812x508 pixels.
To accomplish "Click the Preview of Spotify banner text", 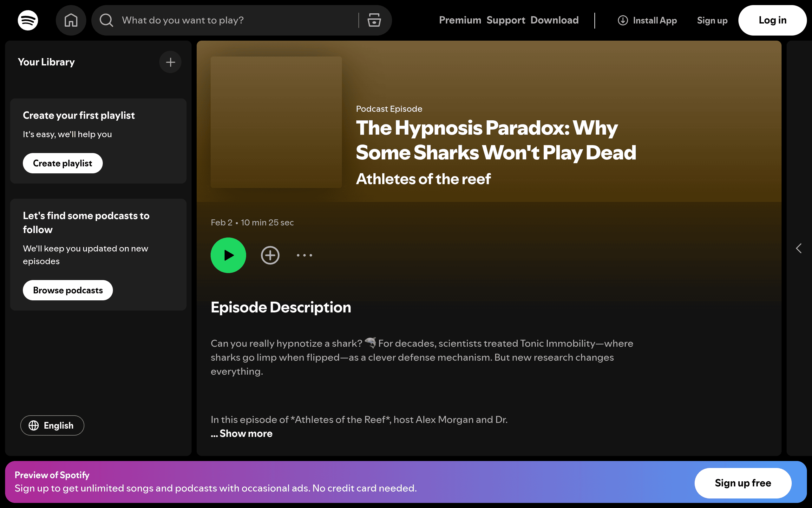I will click(x=52, y=475).
